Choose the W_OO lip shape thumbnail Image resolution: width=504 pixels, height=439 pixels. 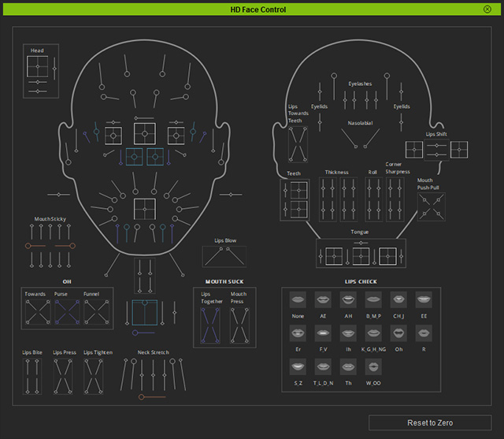pos(373,366)
